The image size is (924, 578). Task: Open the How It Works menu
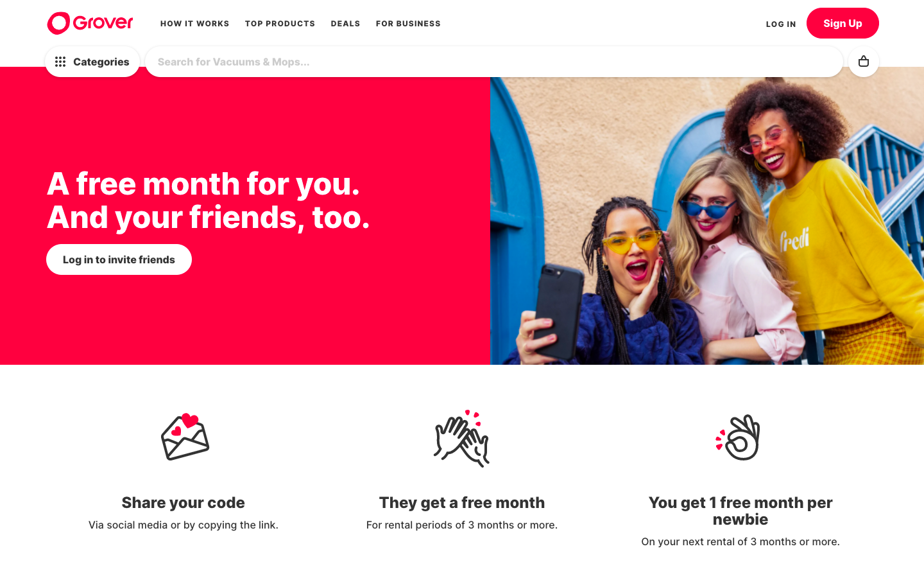[x=194, y=24]
